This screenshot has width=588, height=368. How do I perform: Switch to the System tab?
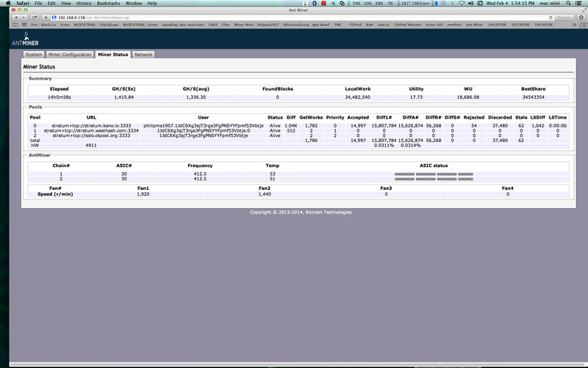[34, 54]
